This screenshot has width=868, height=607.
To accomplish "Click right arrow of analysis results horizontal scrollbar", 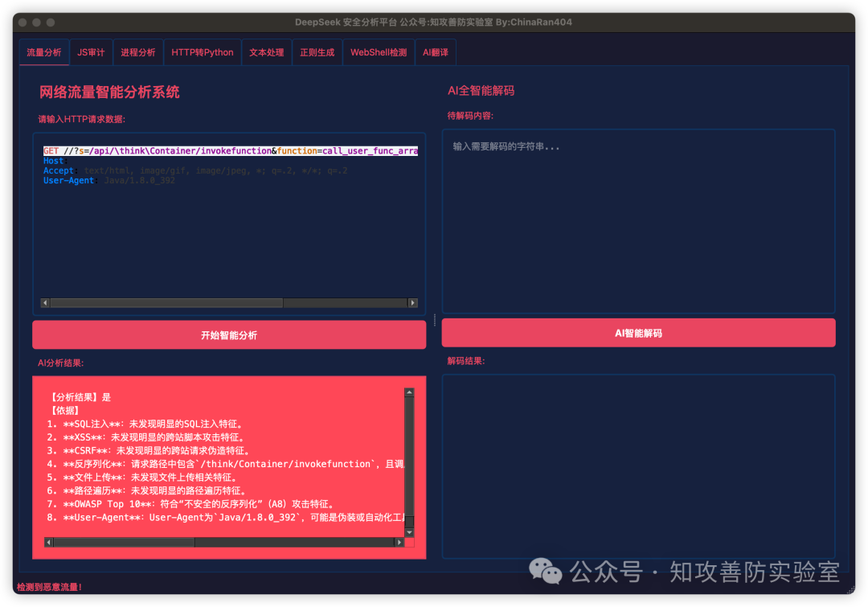I will (399, 543).
